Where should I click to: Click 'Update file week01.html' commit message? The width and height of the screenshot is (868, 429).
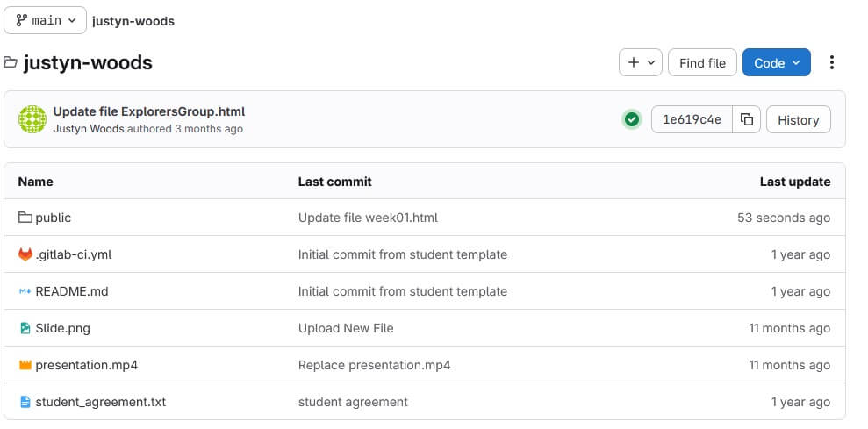pyautogui.click(x=368, y=218)
